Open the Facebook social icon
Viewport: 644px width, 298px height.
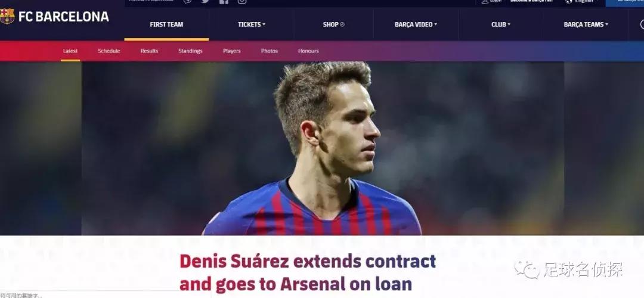[x=224, y=2]
